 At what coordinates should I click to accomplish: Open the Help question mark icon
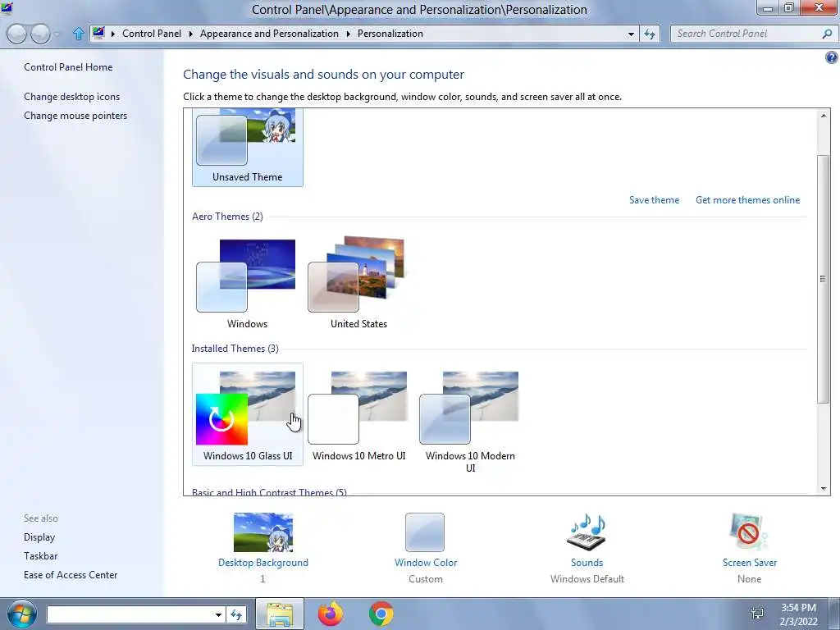point(832,57)
